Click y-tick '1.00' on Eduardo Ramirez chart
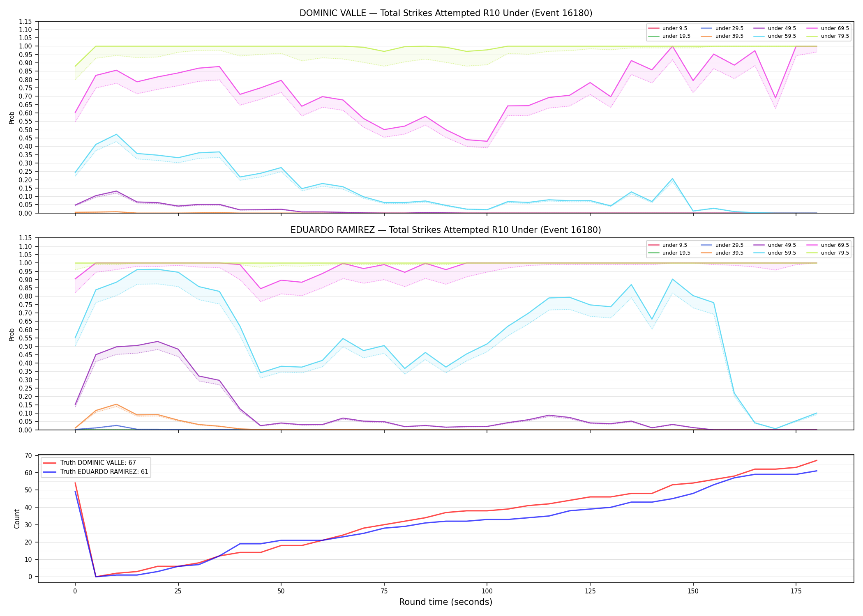863x616 pixels. [x=25, y=263]
